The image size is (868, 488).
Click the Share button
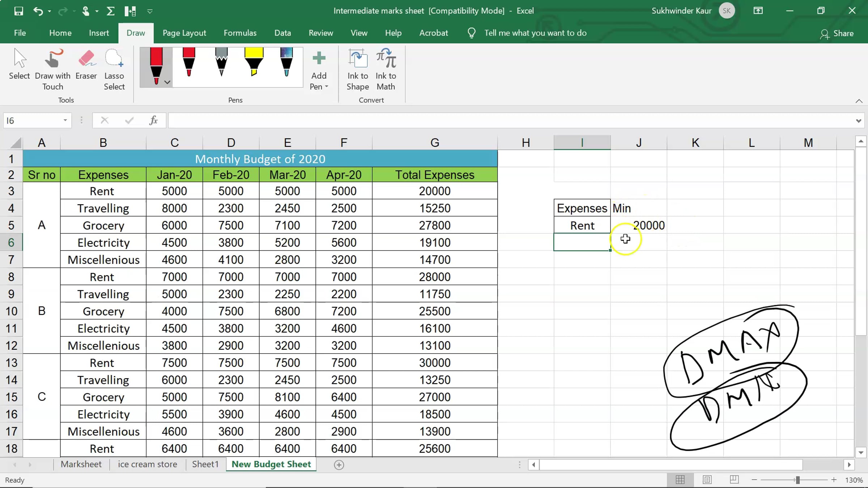click(x=837, y=33)
